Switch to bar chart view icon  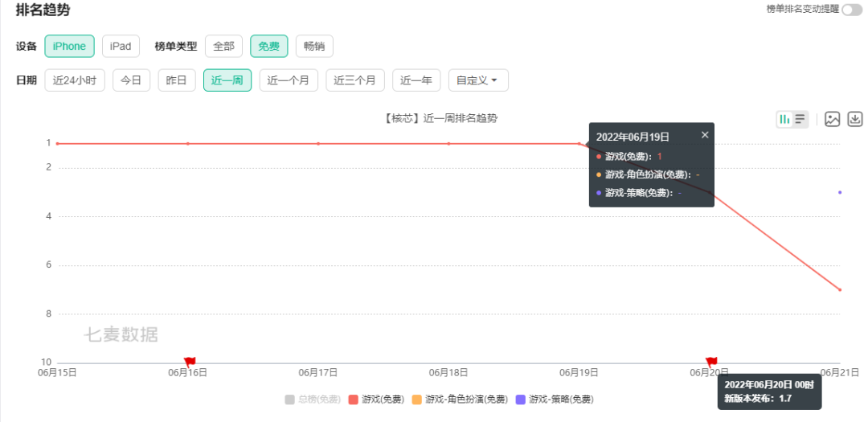(785, 119)
